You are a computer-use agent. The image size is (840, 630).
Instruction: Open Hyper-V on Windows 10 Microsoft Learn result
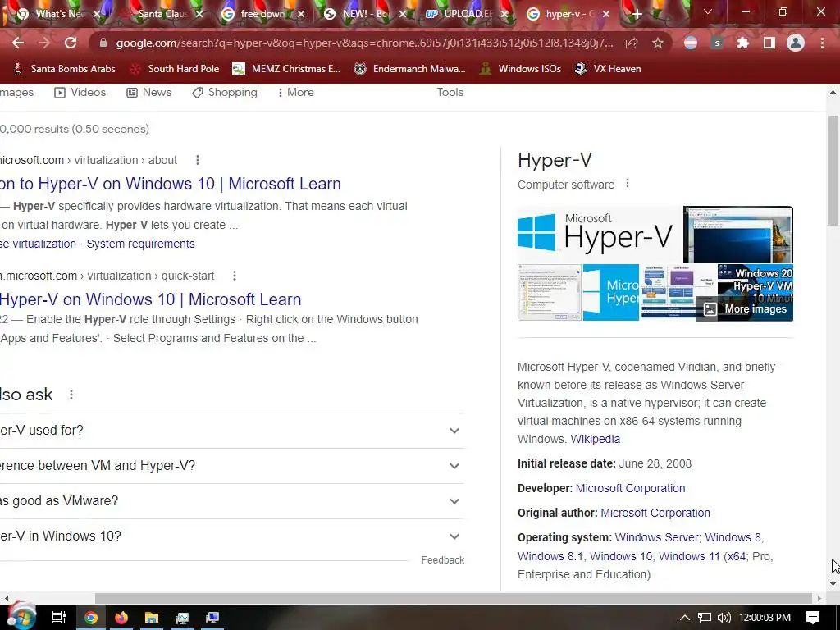coord(151,299)
